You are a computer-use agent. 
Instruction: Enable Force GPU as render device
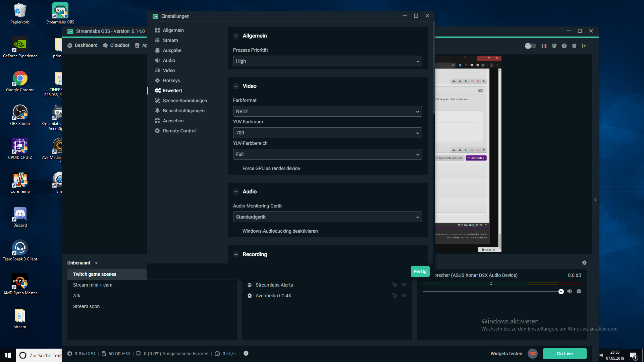coord(236,168)
